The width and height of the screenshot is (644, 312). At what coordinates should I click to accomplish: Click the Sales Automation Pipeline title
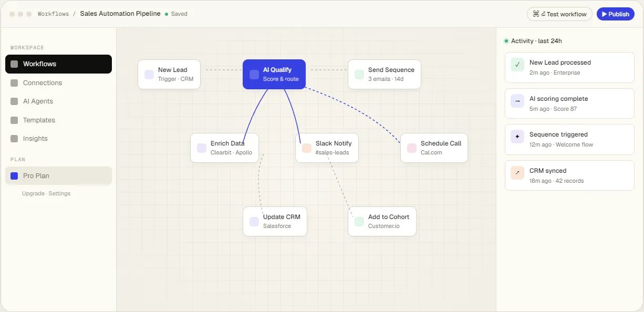(120, 14)
